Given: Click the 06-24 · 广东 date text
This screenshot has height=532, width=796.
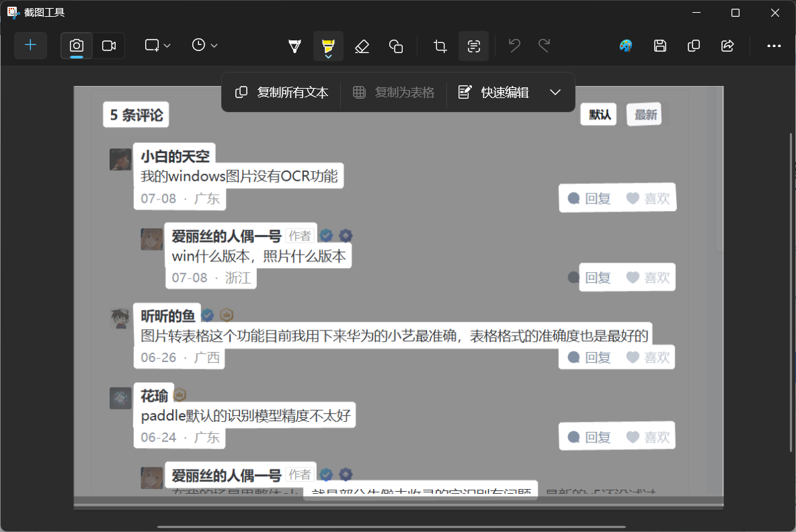Looking at the screenshot, I should [x=180, y=437].
